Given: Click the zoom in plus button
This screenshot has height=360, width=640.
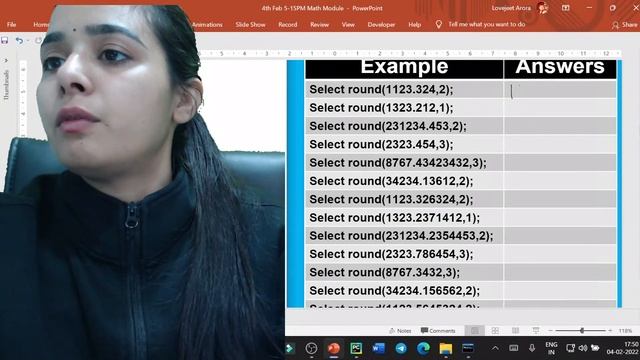Looking at the screenshot, I should [x=610, y=331].
